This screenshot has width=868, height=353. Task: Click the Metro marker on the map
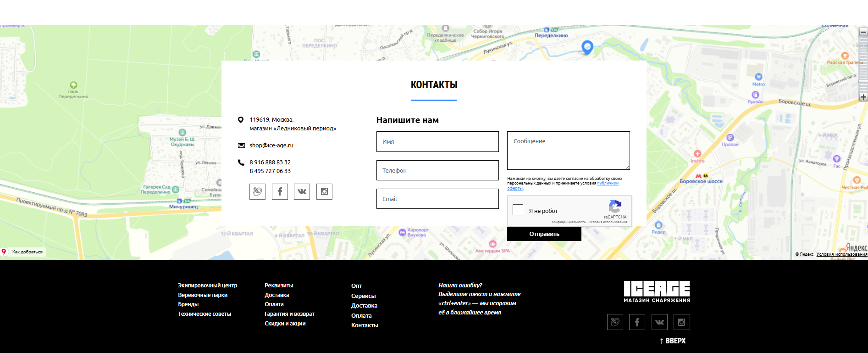pyautogui.click(x=758, y=77)
